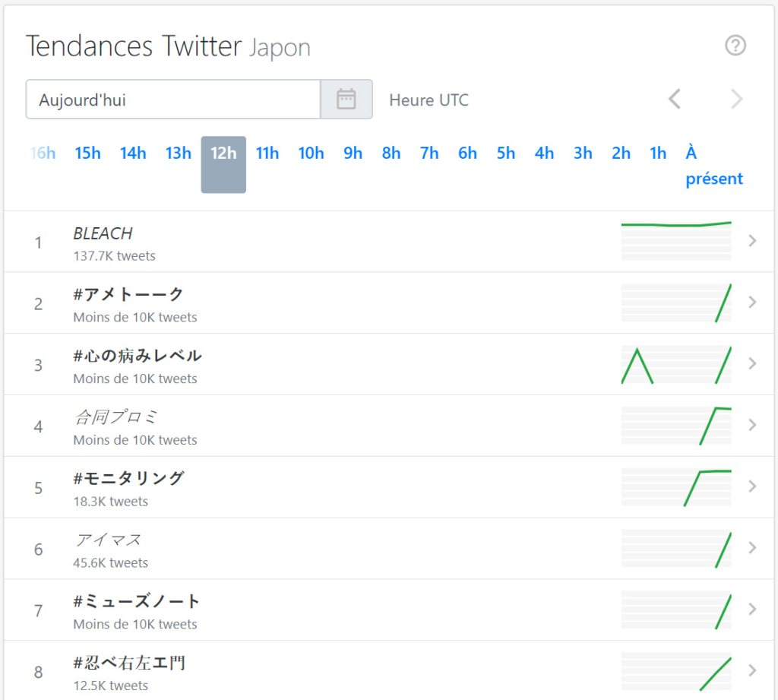Click the right arrow for next trends
This screenshot has height=700, width=778.
(735, 99)
